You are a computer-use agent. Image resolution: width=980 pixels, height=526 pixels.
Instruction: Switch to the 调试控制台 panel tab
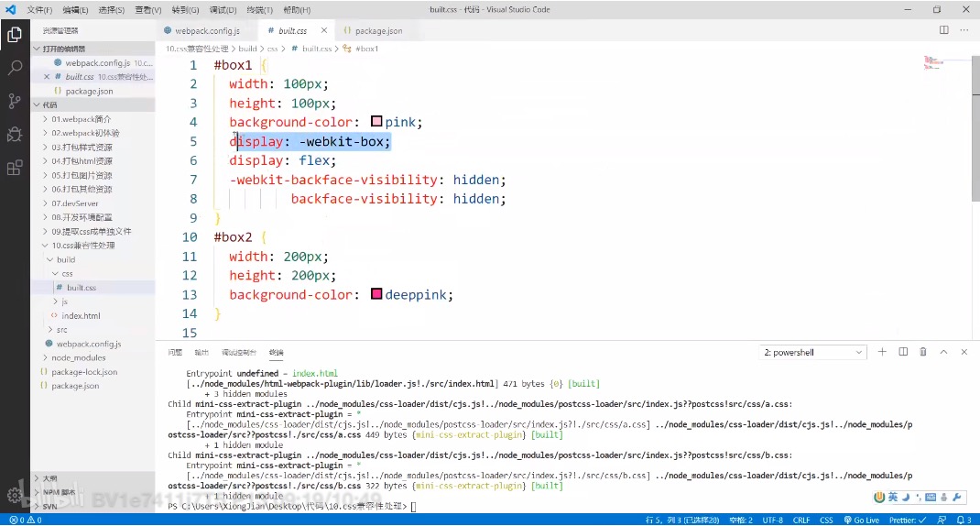click(239, 352)
